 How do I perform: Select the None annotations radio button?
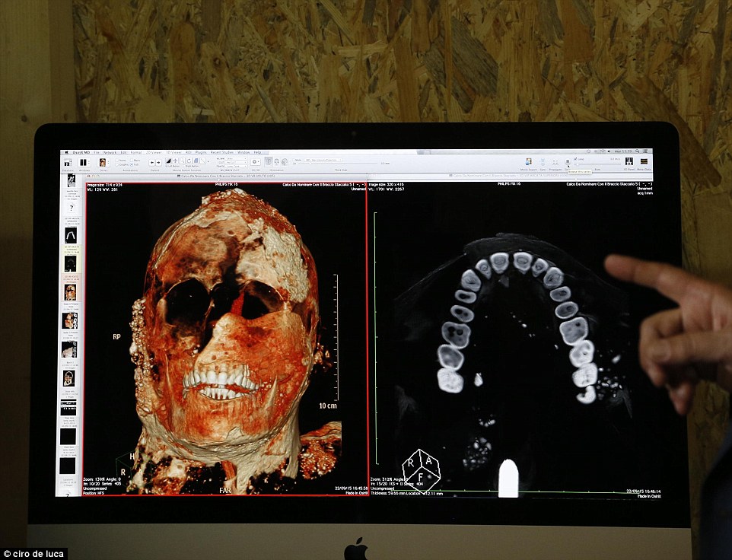117,160
